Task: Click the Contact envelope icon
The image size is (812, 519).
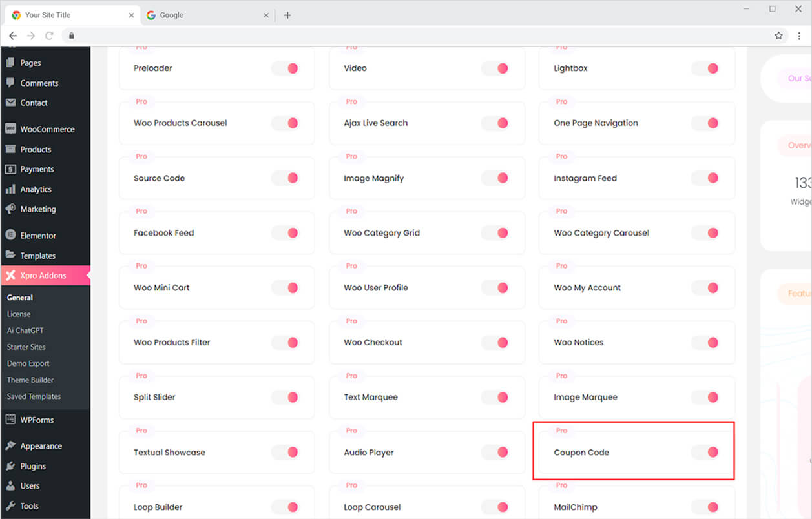Action: 10,103
